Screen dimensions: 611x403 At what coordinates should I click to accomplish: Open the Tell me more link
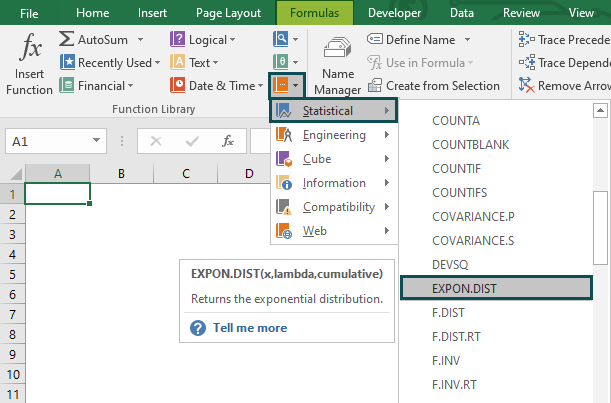tap(250, 328)
